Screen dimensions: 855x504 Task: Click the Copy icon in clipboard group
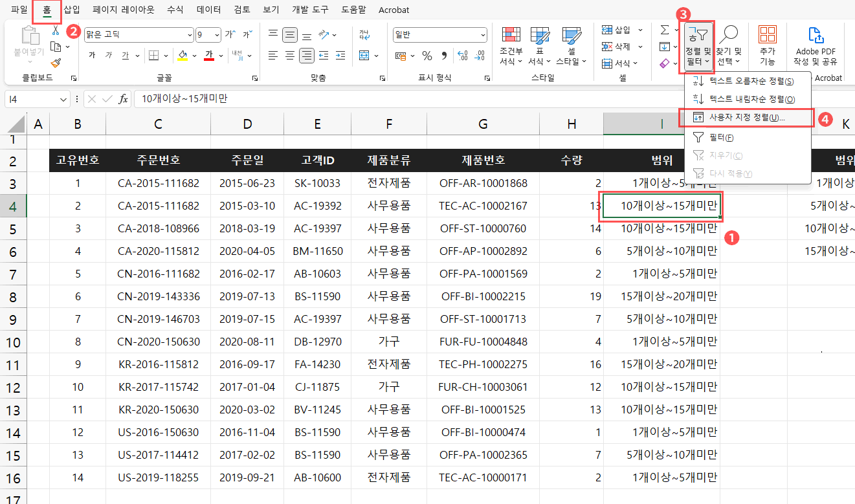point(56,47)
